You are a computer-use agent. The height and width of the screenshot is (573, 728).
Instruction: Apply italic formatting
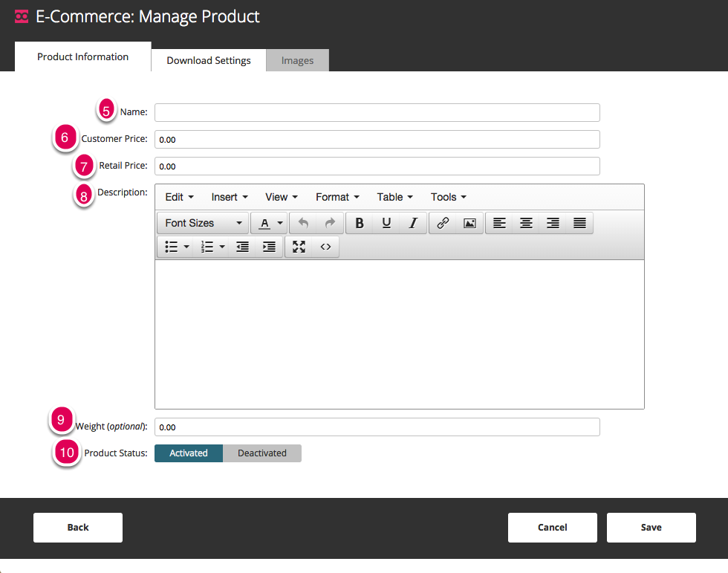(413, 224)
